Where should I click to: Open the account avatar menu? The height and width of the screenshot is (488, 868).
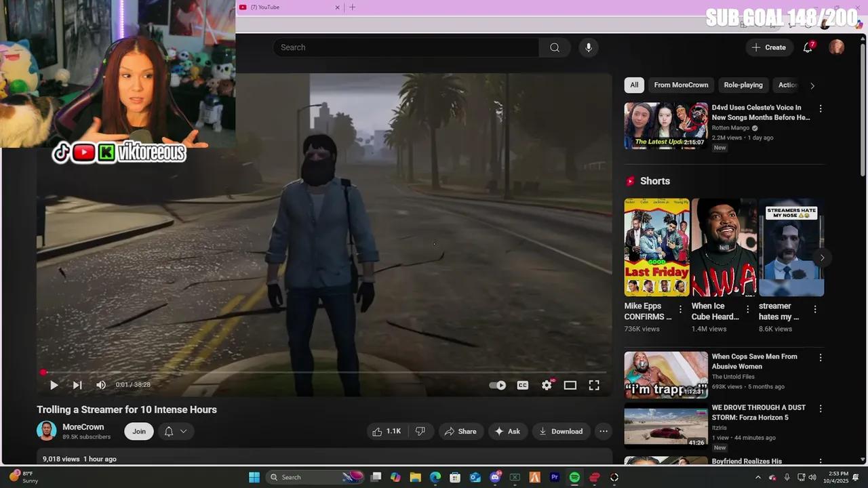pyautogui.click(x=837, y=47)
